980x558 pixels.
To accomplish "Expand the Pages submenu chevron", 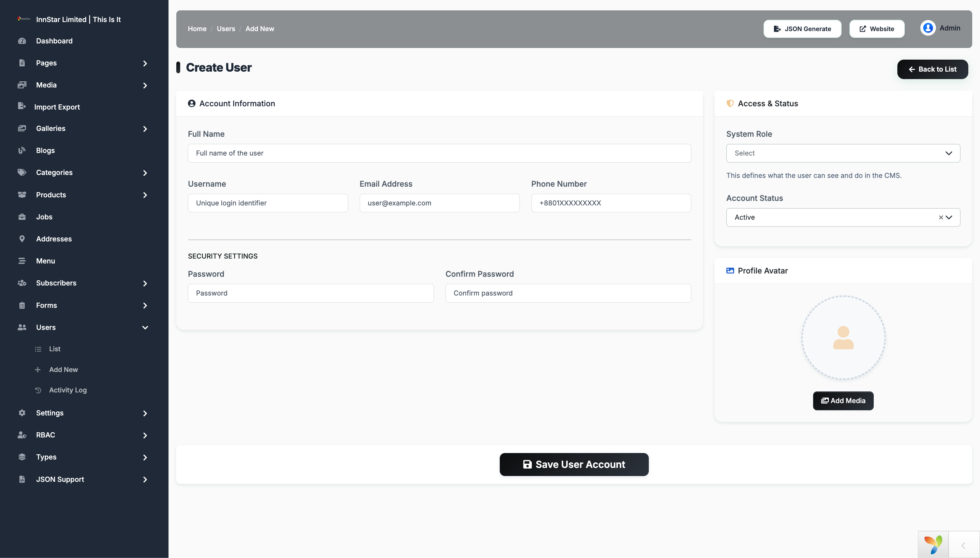I will [145, 63].
